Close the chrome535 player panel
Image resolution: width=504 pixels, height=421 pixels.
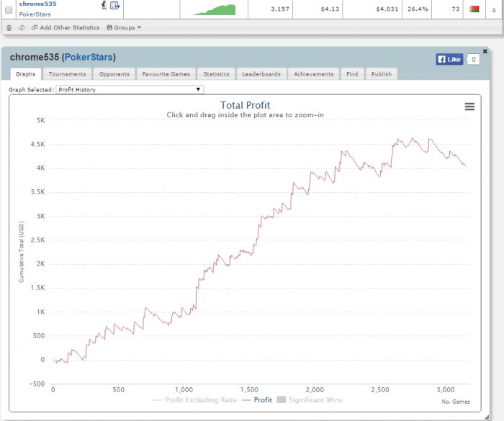[x=485, y=51]
